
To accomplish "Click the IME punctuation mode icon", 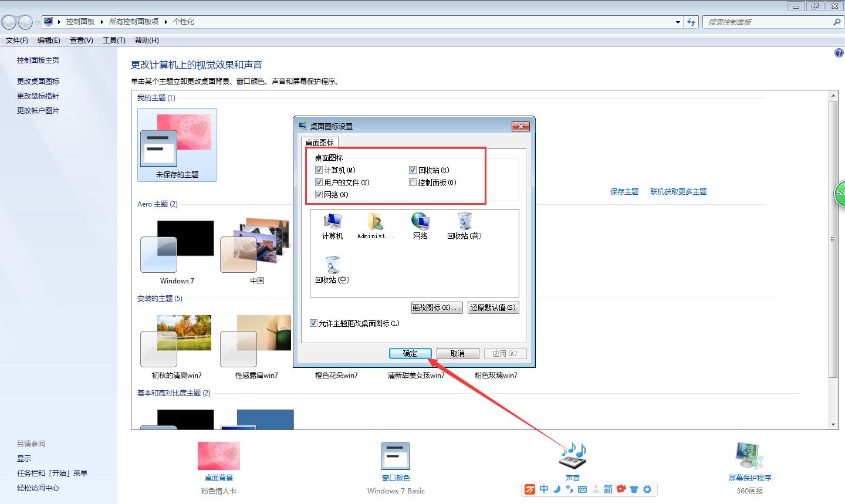I will 569,489.
